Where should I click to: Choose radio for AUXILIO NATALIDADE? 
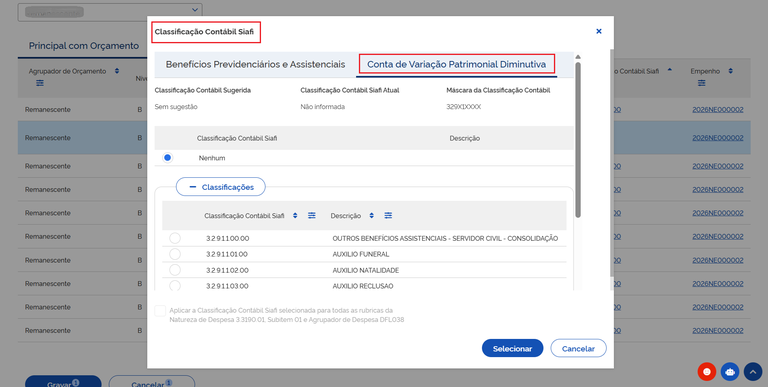point(175,270)
